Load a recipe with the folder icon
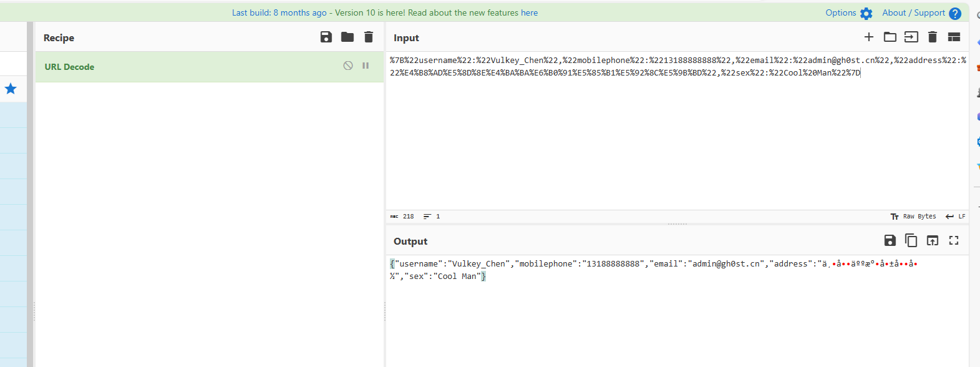The image size is (980, 367). tap(347, 37)
